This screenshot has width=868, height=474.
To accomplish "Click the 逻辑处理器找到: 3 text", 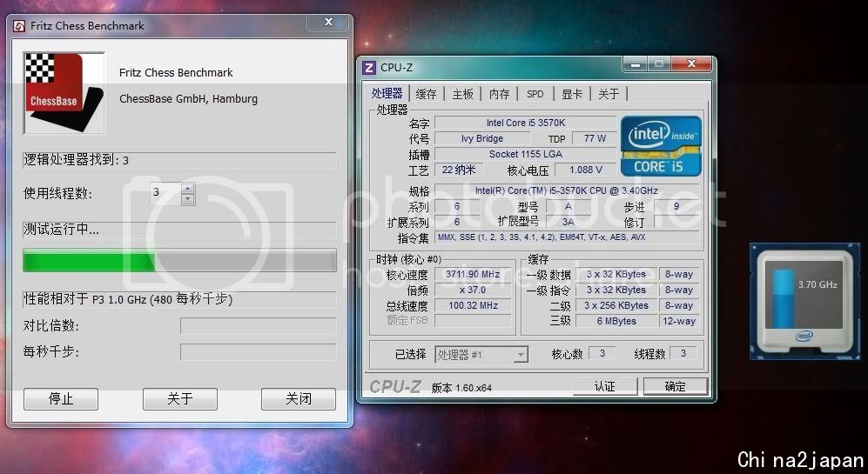I will (77, 160).
